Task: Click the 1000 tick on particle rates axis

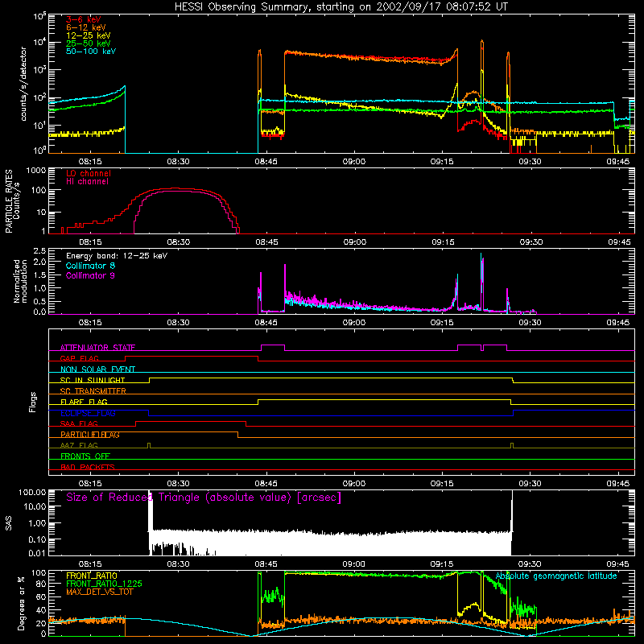Action: [35, 171]
